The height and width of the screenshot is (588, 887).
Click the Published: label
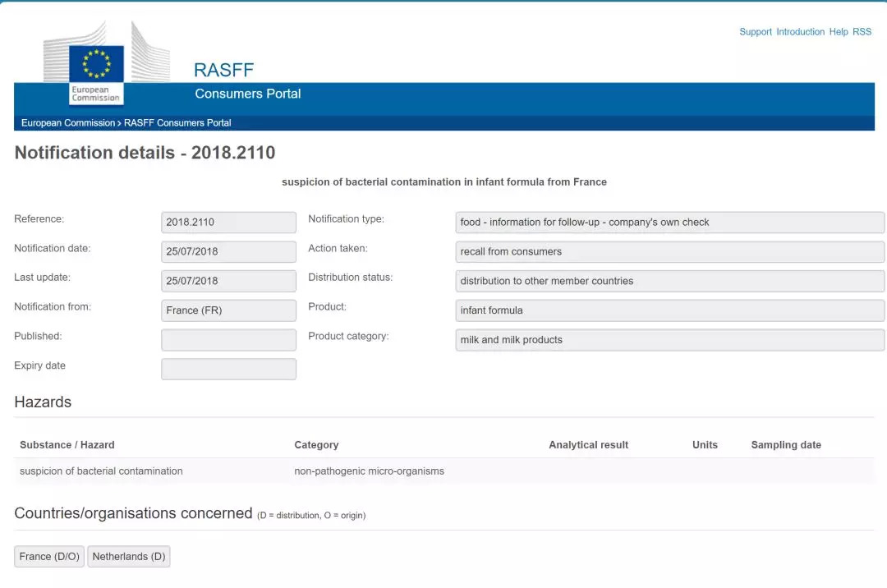(38, 337)
